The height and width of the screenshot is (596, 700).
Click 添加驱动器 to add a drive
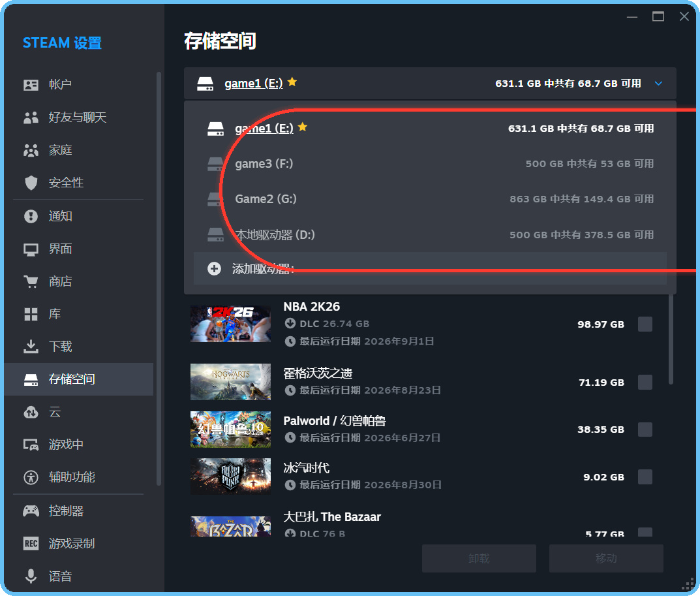pos(431,268)
